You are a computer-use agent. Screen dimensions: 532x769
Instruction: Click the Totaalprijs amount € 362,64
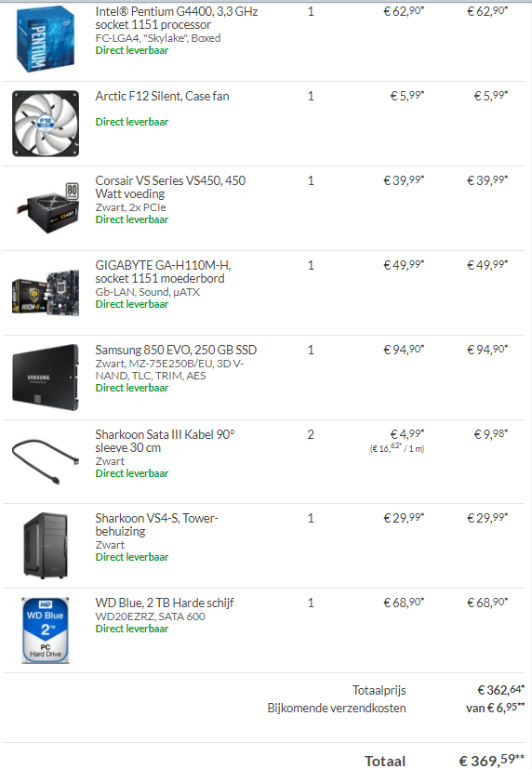(x=500, y=690)
